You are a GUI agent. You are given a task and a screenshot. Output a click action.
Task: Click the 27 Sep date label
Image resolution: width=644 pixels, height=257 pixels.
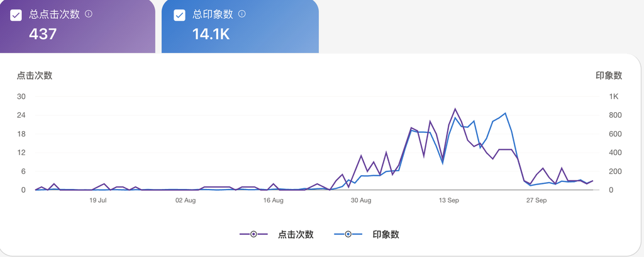coord(536,201)
